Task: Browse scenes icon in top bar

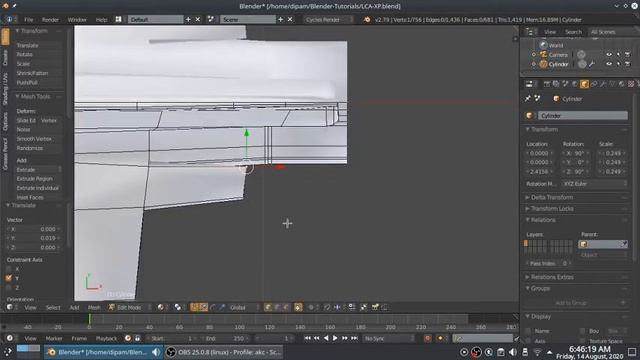Action: pyautogui.click(x=211, y=19)
